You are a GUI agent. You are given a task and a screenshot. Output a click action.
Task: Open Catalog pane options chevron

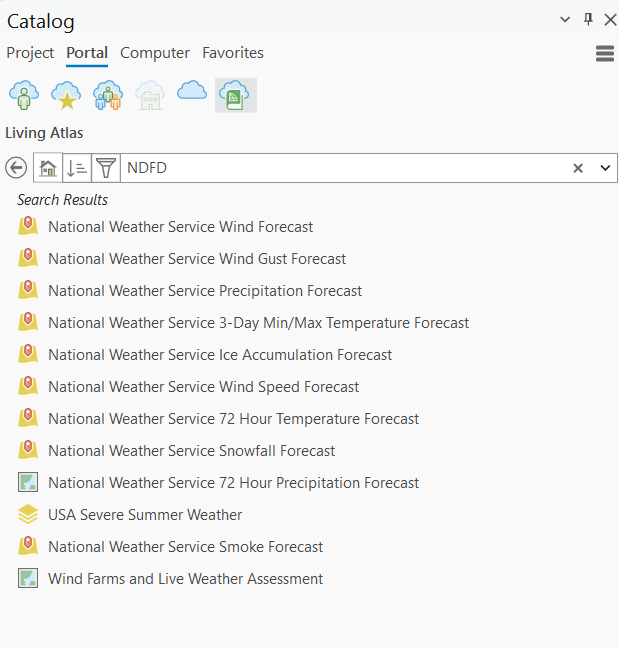tap(565, 19)
